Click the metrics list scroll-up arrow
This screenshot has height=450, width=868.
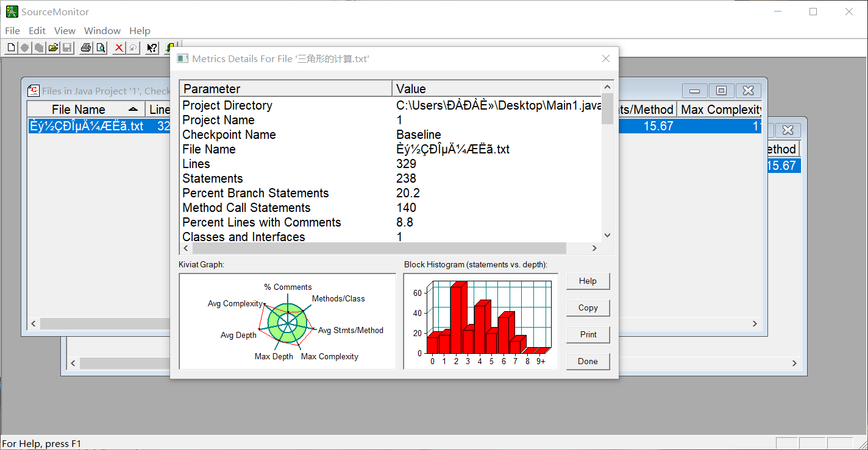607,87
